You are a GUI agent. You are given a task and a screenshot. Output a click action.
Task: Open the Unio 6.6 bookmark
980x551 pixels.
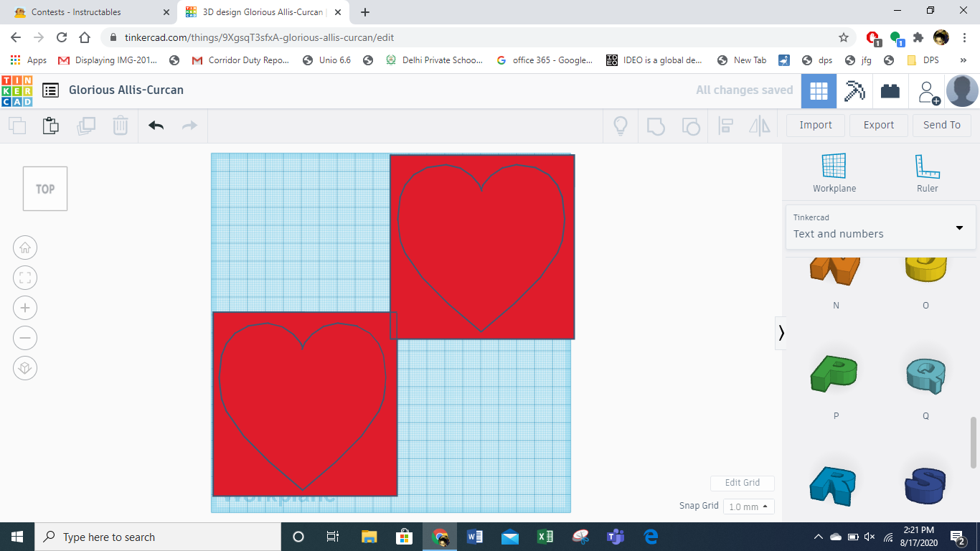coord(326,60)
